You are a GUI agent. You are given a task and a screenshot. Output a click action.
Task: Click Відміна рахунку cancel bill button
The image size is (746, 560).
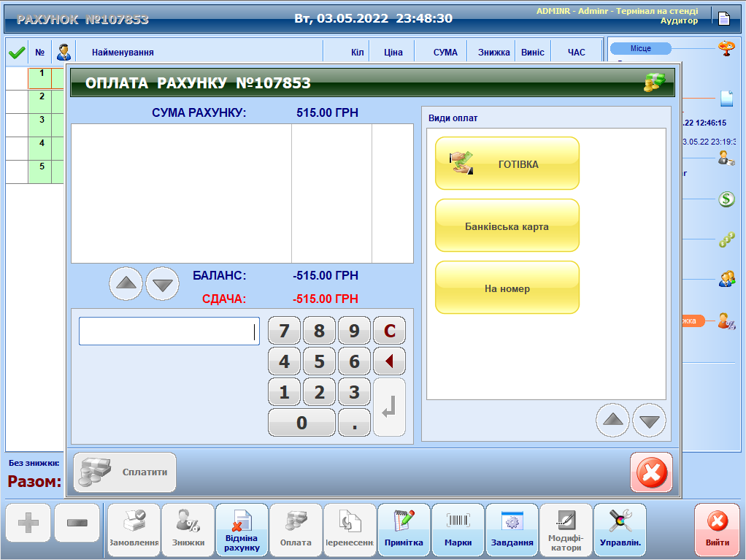click(x=242, y=529)
